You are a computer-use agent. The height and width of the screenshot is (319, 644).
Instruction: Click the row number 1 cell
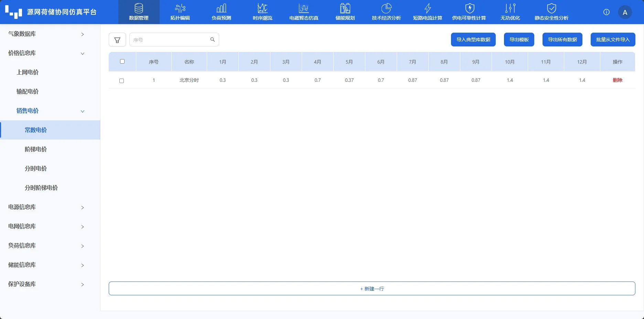click(x=154, y=80)
